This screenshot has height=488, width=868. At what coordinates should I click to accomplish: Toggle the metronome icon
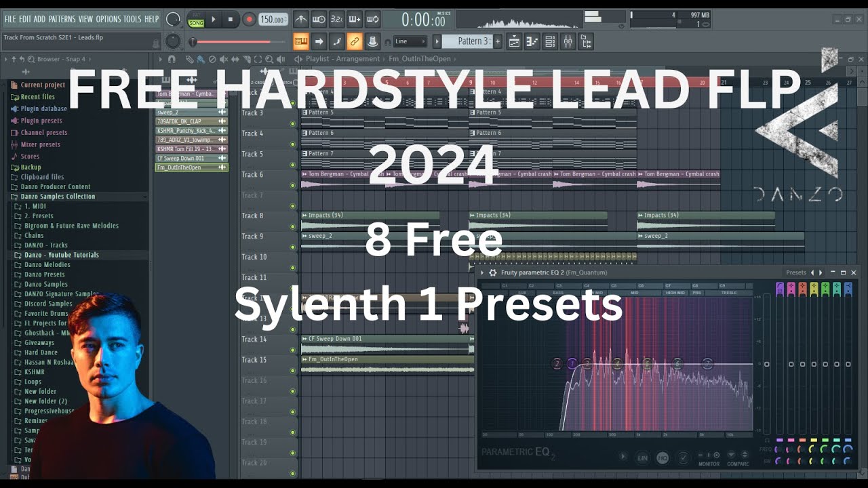tap(300, 20)
